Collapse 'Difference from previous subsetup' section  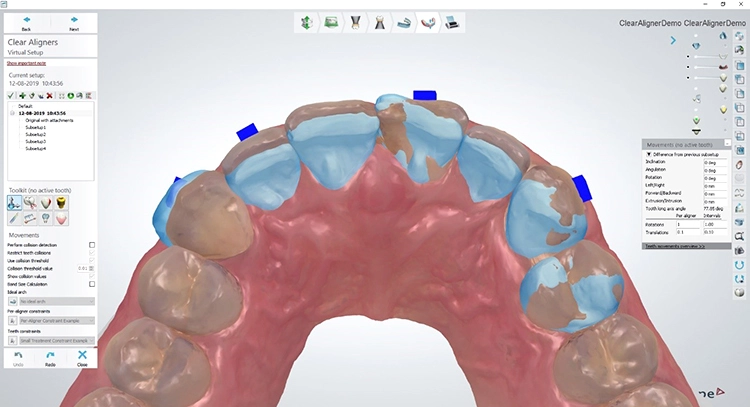pos(649,154)
